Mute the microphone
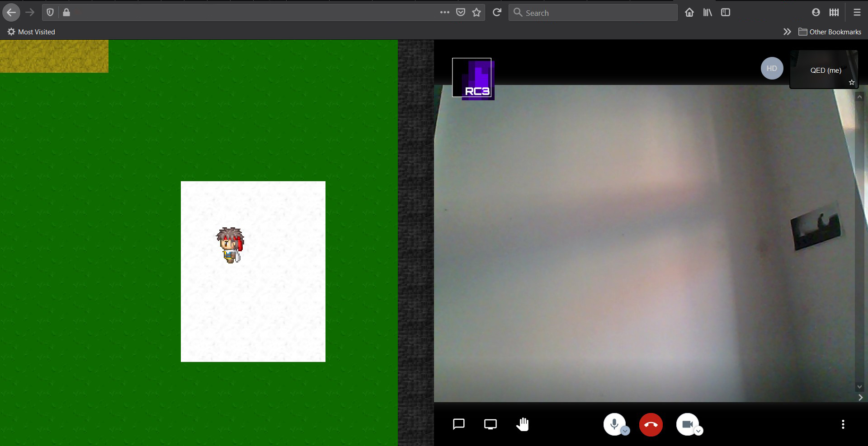The width and height of the screenshot is (868, 446). [613, 424]
